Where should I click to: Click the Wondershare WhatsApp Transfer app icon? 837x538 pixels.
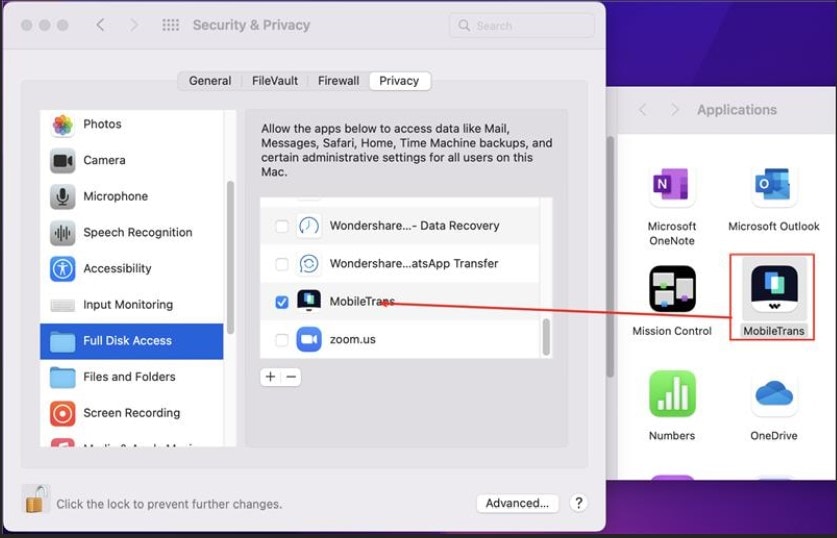(x=309, y=264)
